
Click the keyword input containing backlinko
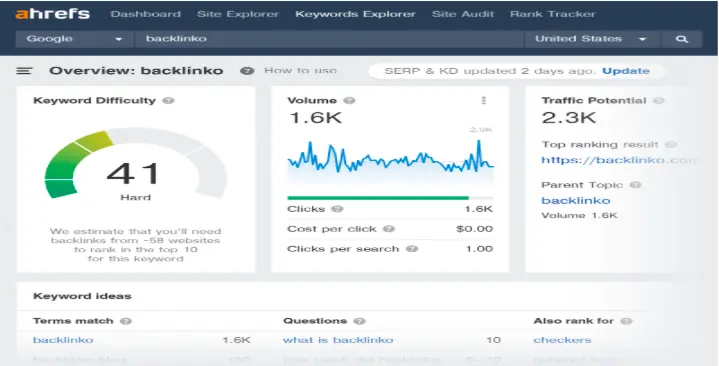click(329, 39)
